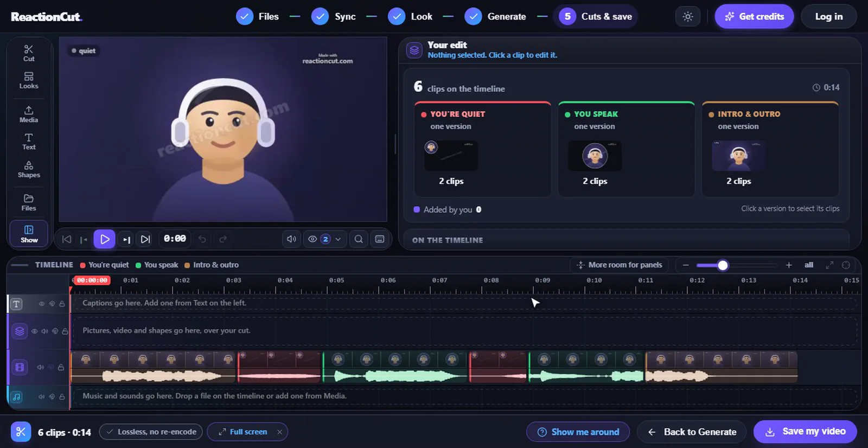Step forward one frame in the preview
The height and width of the screenshot is (448, 868).
[x=126, y=239]
